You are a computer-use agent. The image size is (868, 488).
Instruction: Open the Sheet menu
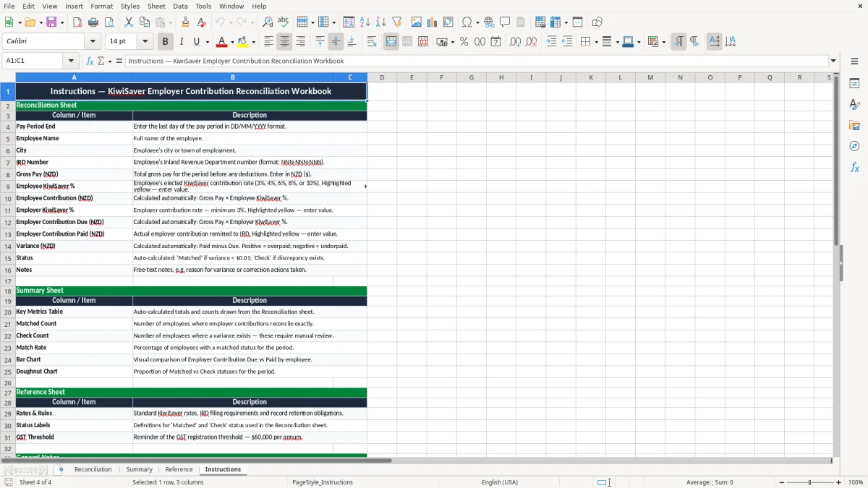[156, 6]
